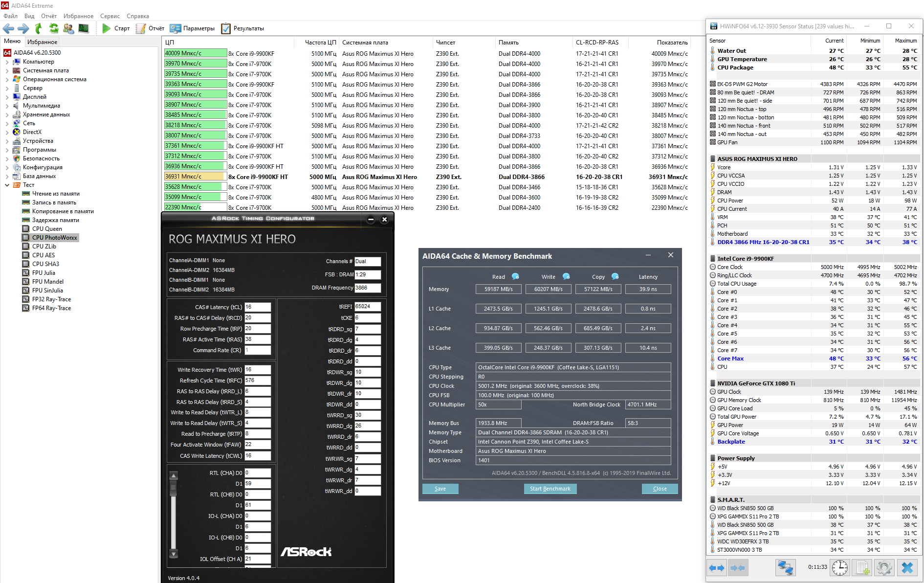Click HWiNFO expand columns arrows button

pyautogui.click(x=717, y=568)
